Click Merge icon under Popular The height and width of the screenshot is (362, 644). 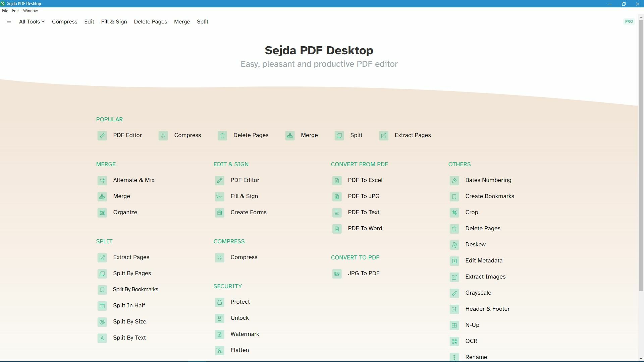pos(290,136)
